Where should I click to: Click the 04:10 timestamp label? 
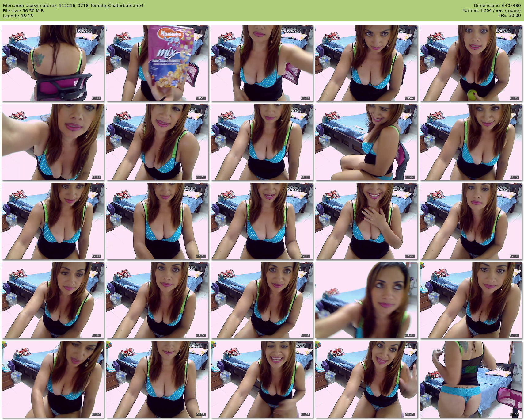pos(96,414)
